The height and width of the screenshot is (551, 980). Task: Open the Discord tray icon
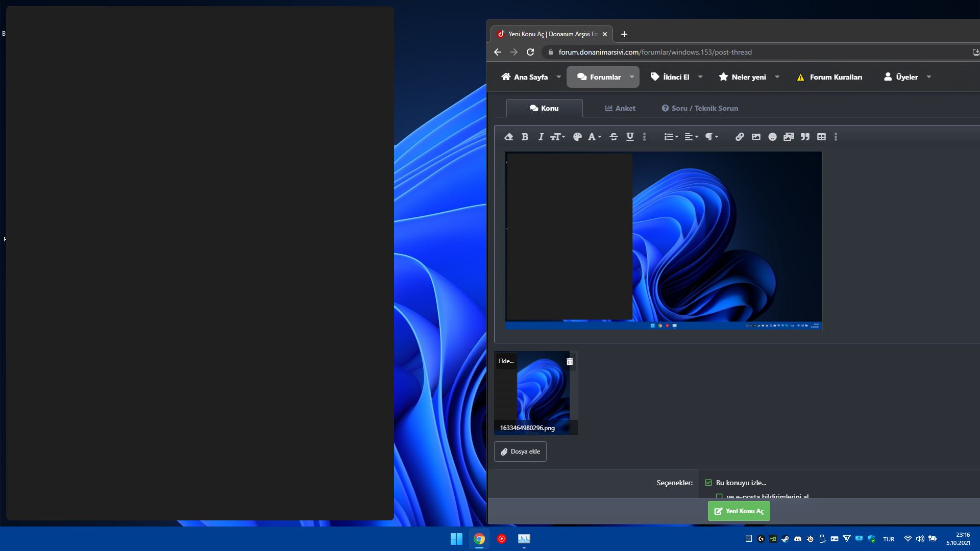(x=798, y=539)
